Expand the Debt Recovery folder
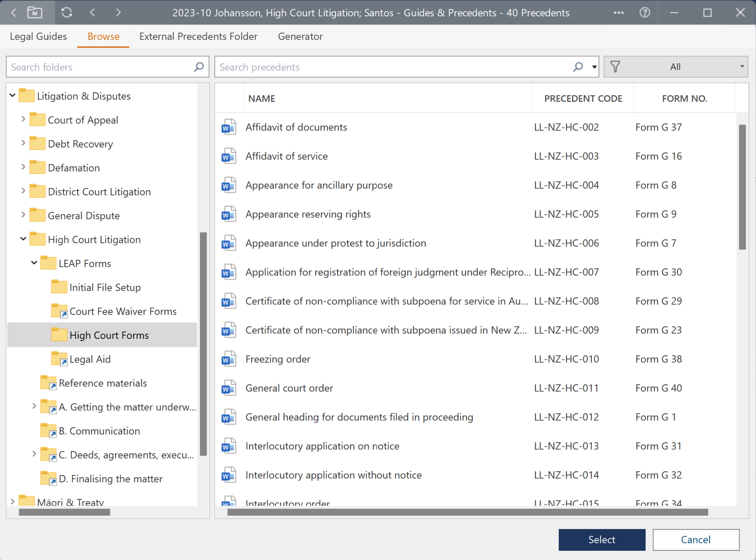The height and width of the screenshot is (560, 756). 23,143
